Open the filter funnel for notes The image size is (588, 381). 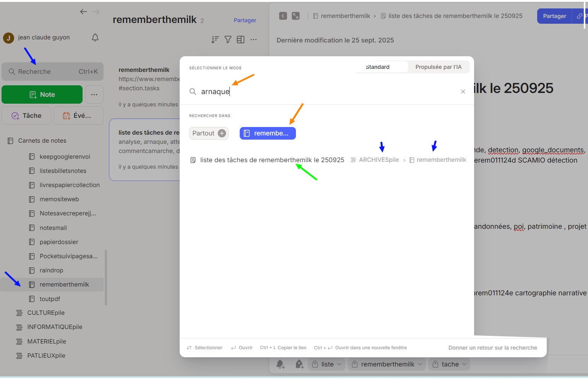(228, 39)
